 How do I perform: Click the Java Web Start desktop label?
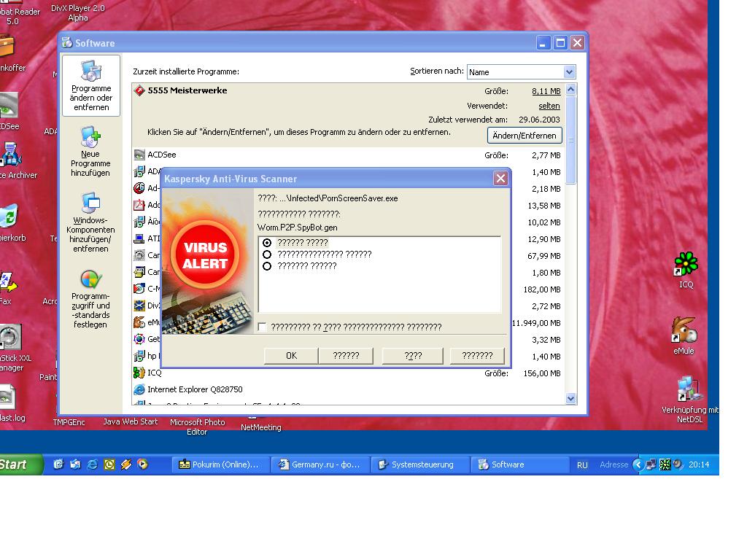coord(130,421)
